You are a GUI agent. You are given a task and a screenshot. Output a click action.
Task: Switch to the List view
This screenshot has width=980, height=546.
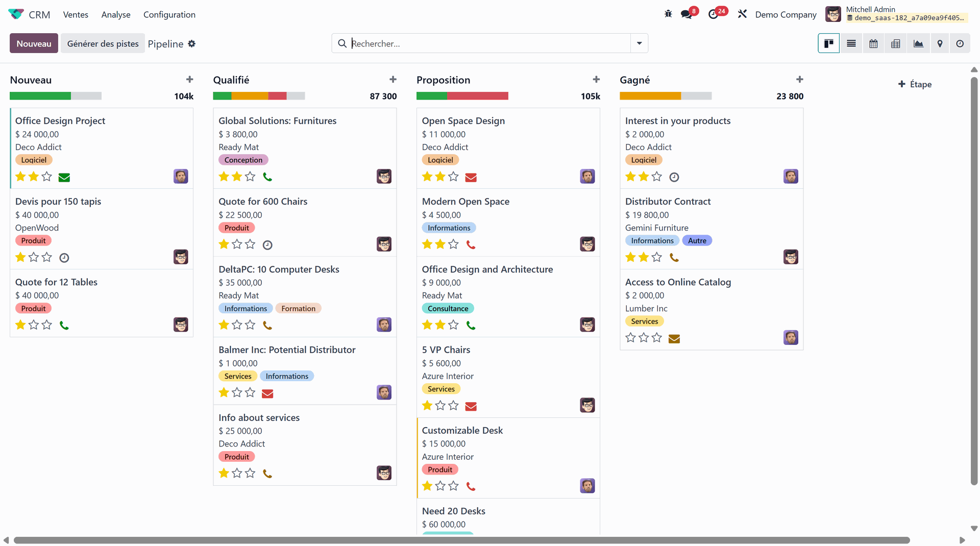851,43
